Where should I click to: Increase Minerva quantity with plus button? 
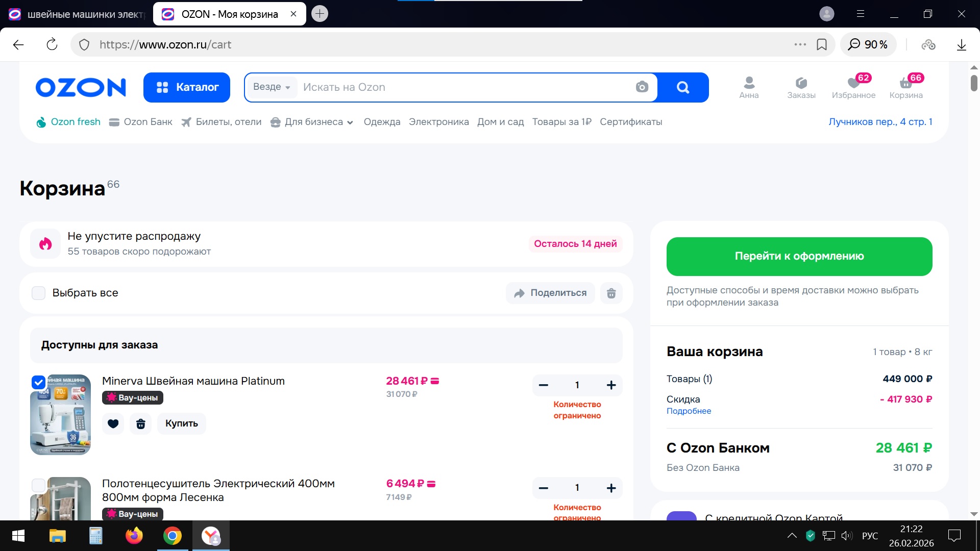(x=611, y=385)
